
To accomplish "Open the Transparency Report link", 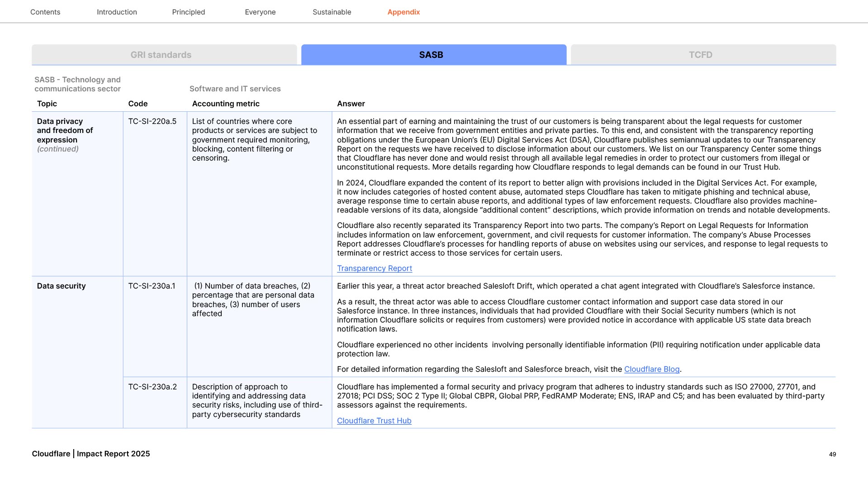I will (375, 268).
